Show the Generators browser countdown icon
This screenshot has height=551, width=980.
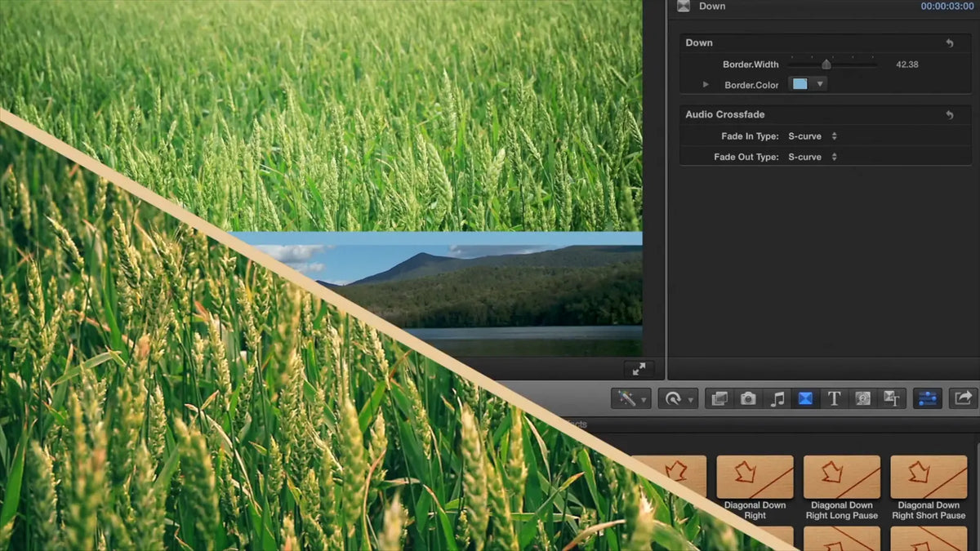[863, 398]
